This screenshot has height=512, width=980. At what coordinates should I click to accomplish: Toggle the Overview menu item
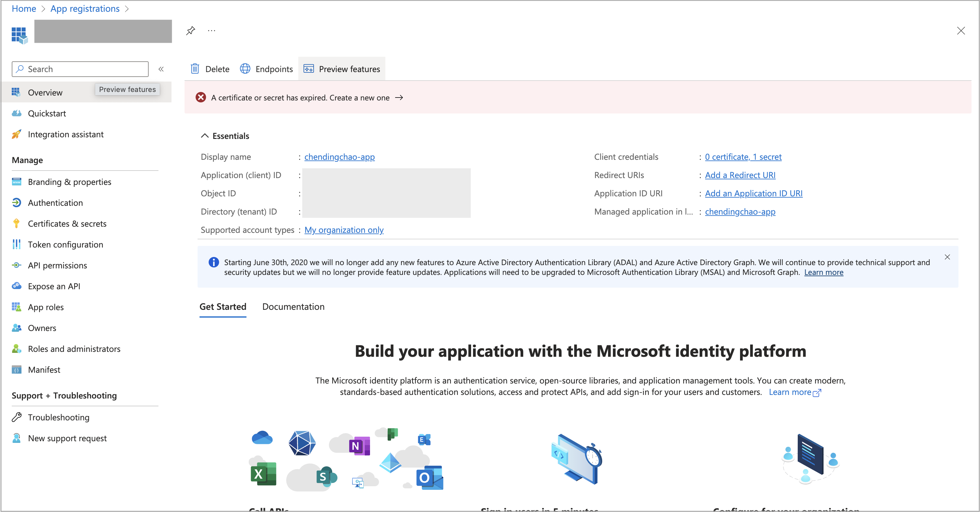point(45,91)
